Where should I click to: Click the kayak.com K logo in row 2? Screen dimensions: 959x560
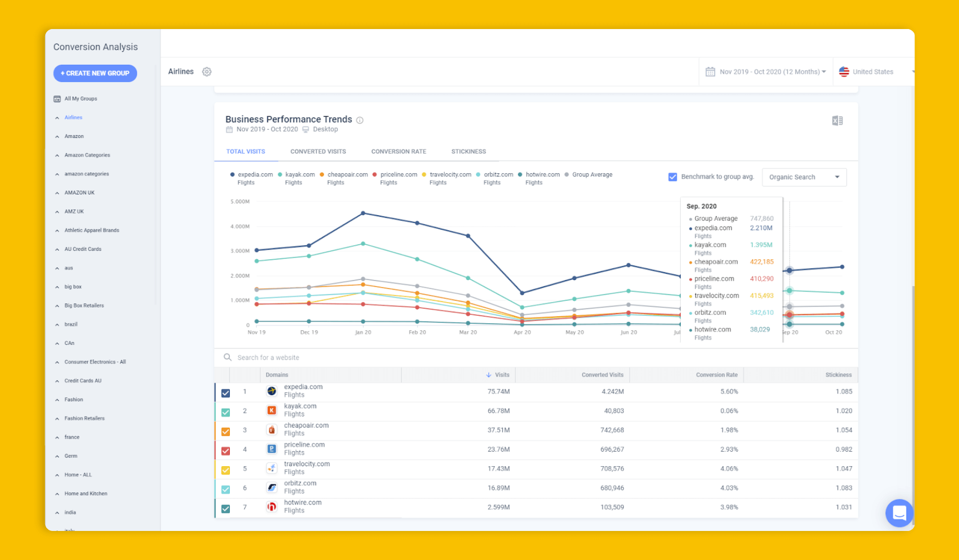[271, 410]
